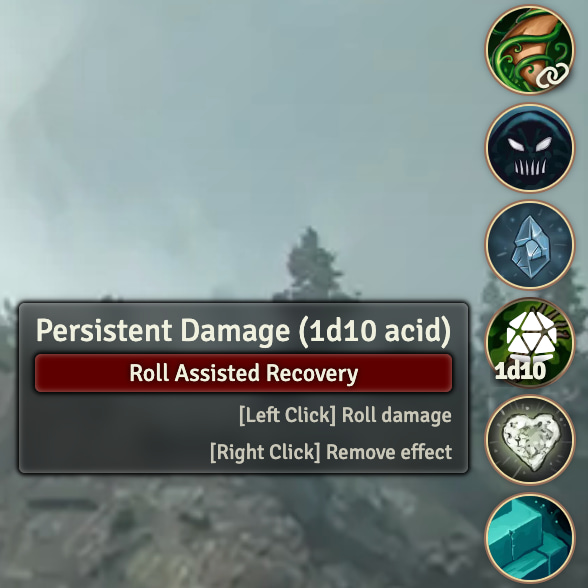Click the chain link badge on vine effect
This screenshot has width=588, height=588.
552,76
